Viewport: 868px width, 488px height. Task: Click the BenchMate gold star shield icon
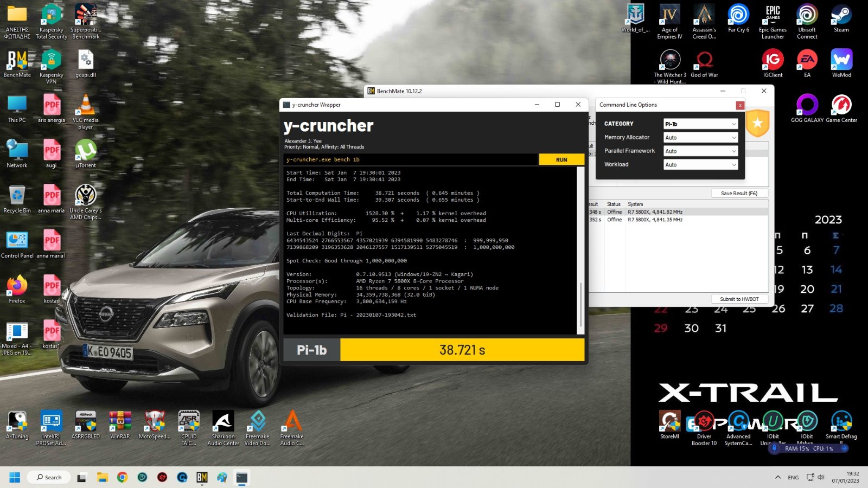click(x=758, y=123)
